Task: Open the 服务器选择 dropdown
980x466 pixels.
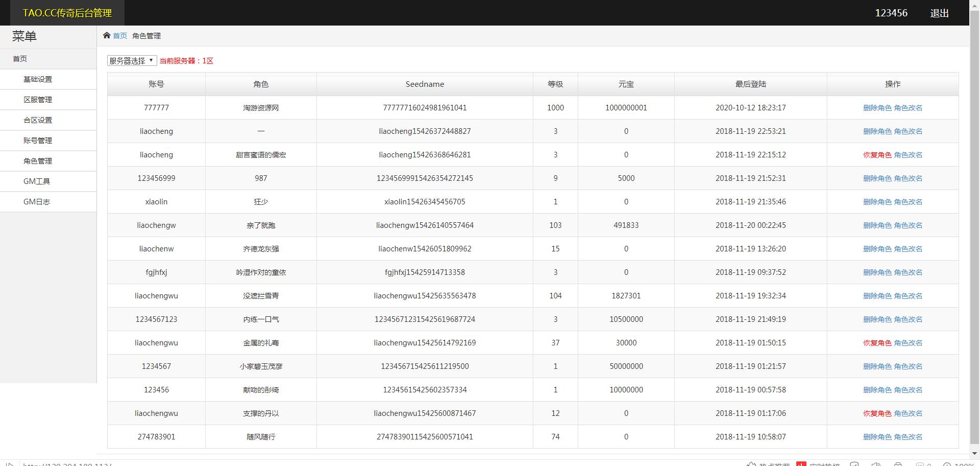Action: click(132, 60)
